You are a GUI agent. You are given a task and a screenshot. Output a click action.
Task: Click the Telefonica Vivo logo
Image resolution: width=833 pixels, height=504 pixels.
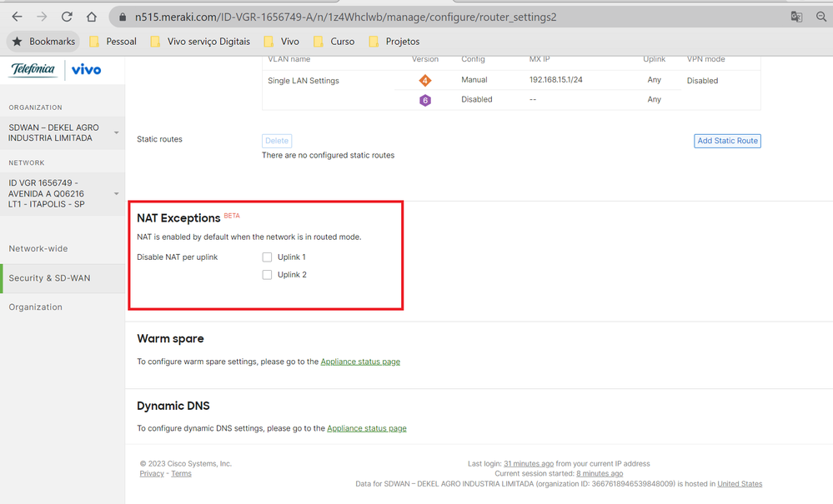(x=56, y=70)
